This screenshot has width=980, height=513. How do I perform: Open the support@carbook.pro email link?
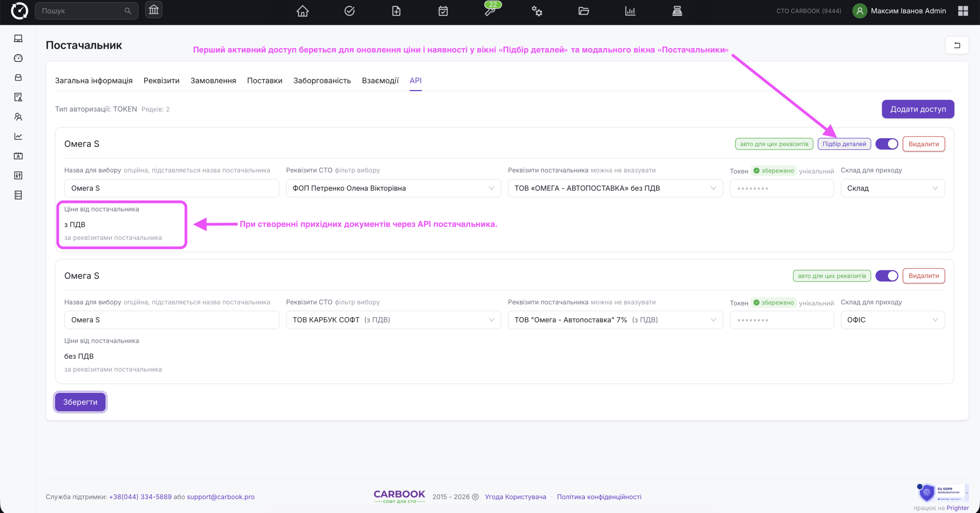[220, 497]
